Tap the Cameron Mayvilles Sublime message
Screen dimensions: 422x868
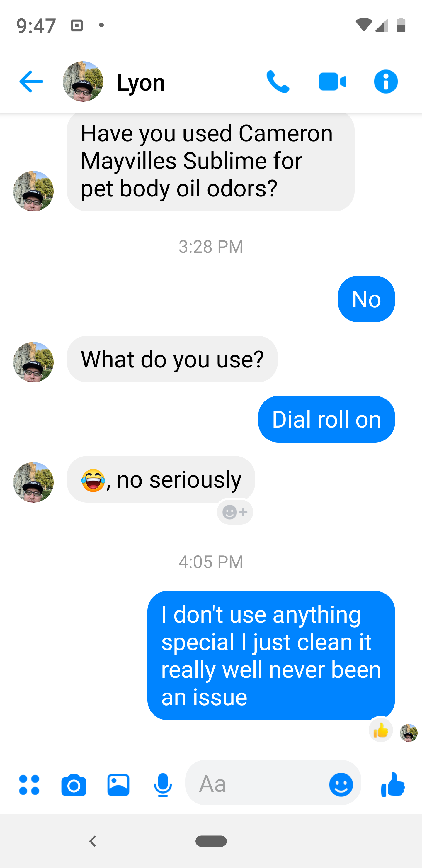tap(210, 161)
